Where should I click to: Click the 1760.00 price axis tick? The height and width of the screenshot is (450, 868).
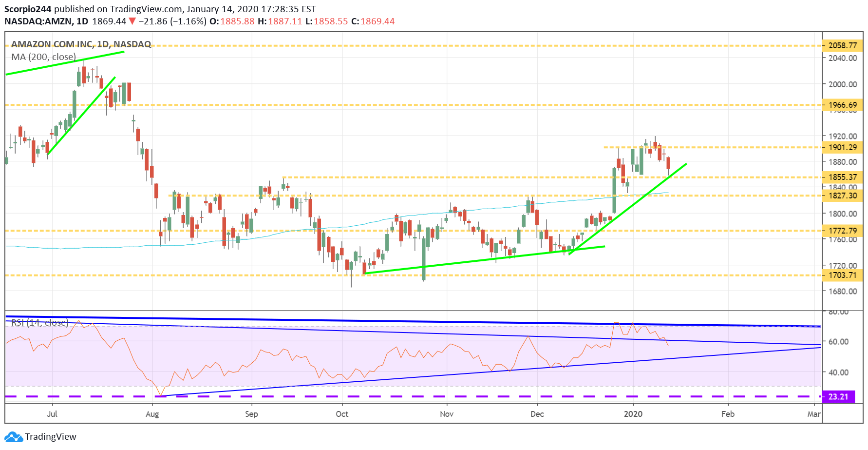[x=843, y=239]
